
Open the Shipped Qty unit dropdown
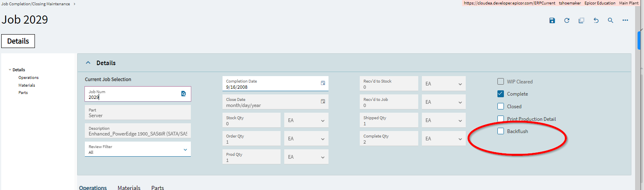[x=444, y=120]
